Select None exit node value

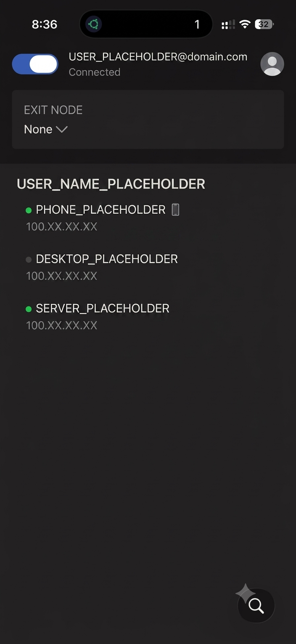pyautogui.click(x=38, y=129)
